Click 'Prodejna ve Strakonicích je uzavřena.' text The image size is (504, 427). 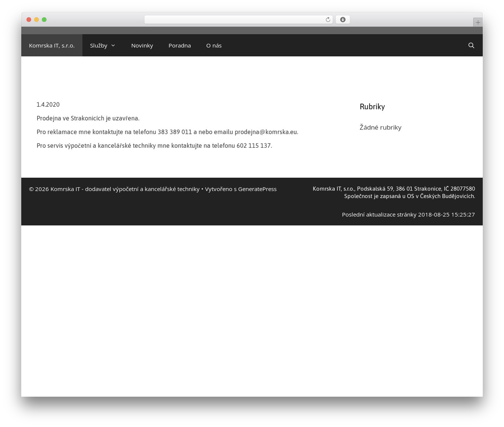[x=88, y=118]
